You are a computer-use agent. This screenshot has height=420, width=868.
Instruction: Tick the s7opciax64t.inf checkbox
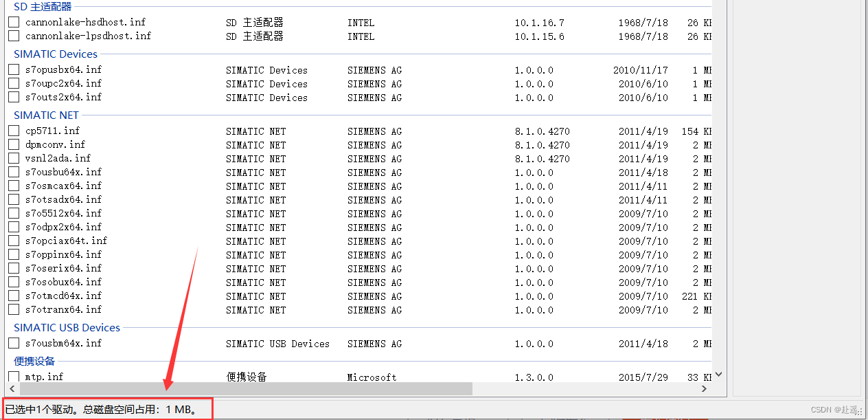[x=14, y=241]
